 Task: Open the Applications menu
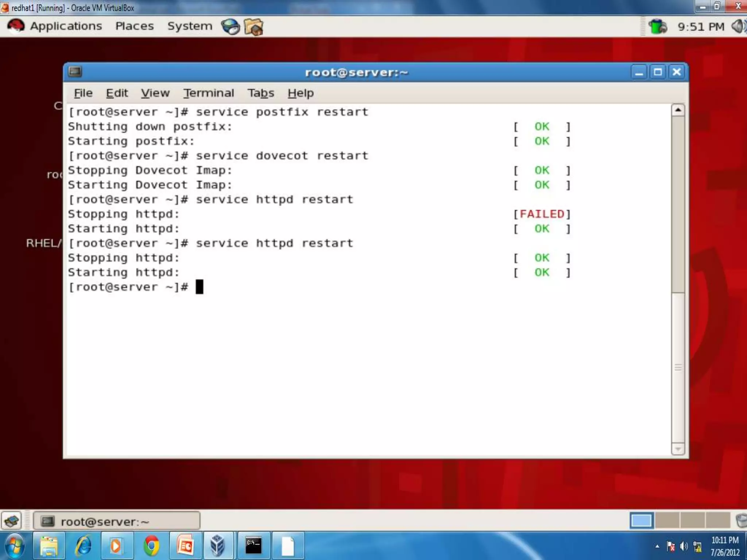(x=66, y=26)
